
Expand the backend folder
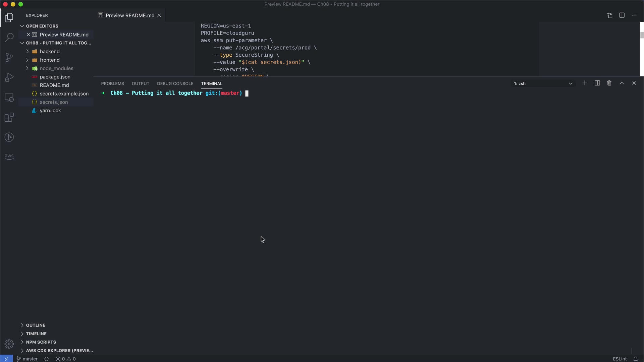pyautogui.click(x=49, y=51)
